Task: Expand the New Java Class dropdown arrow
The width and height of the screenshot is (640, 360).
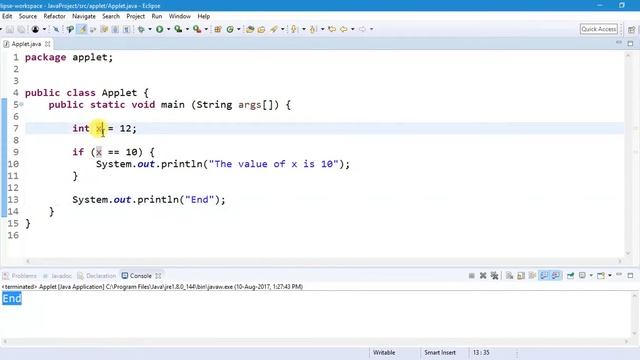Action: [x=239, y=29]
